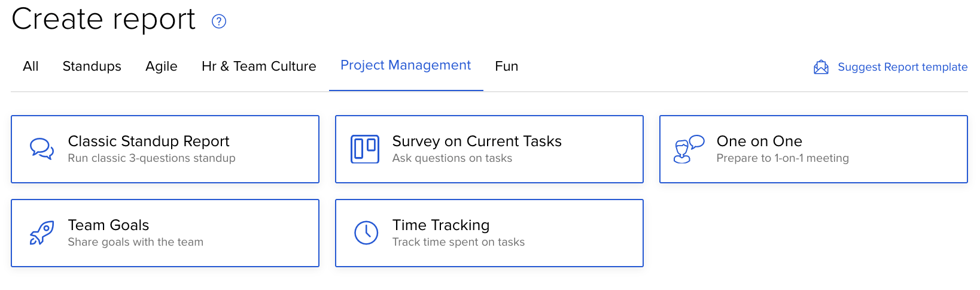Select the Survey on Current Tasks title
The width and height of the screenshot is (980, 290).
(x=477, y=141)
